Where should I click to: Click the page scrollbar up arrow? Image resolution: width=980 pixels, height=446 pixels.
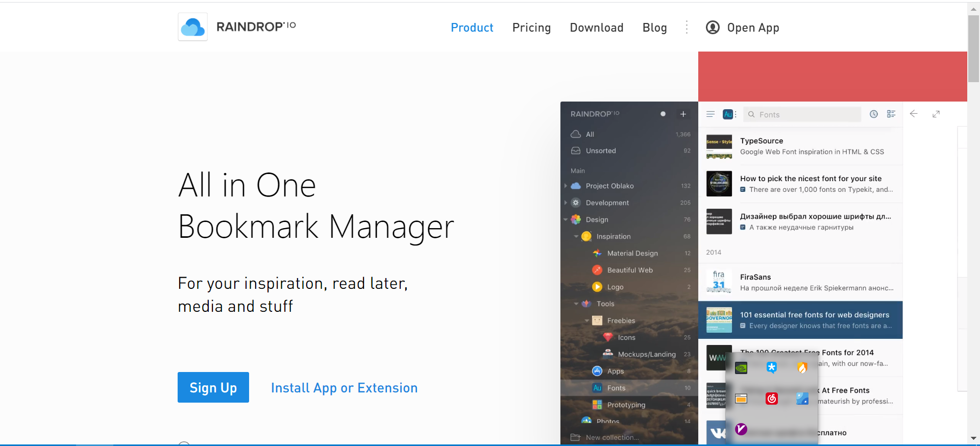coord(973,9)
